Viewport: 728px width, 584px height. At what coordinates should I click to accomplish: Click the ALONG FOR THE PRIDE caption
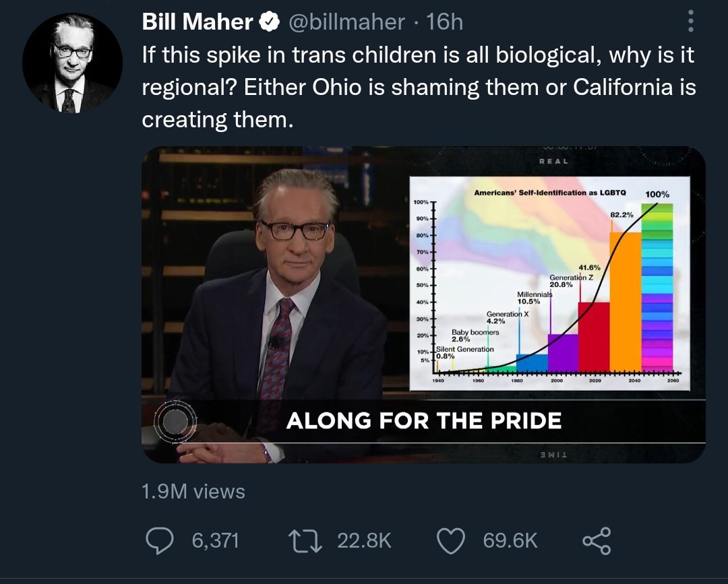423,421
